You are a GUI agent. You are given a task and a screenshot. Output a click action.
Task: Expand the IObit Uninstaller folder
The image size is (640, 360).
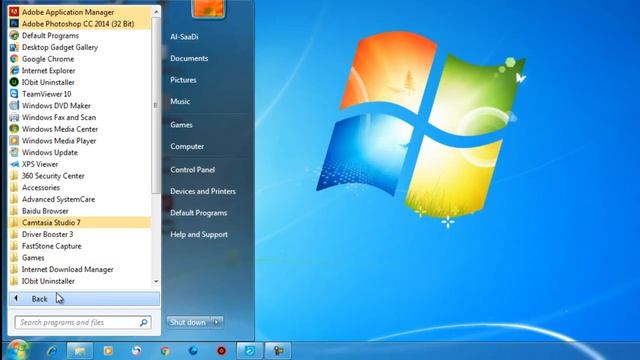80,281
